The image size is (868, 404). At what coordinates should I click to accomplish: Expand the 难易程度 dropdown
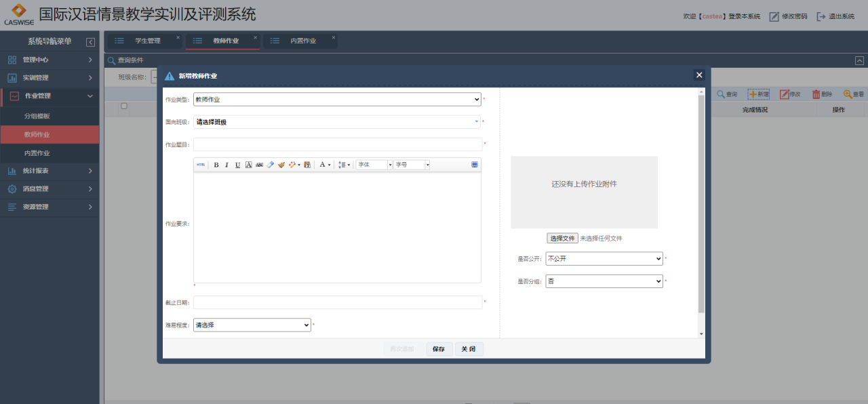[252, 325]
